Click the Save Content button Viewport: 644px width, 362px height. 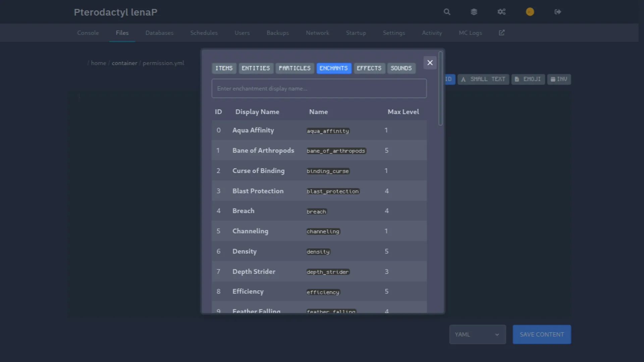tap(542, 335)
